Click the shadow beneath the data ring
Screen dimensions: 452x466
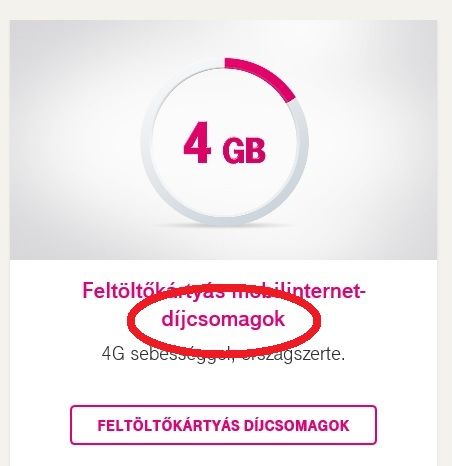tap(224, 227)
